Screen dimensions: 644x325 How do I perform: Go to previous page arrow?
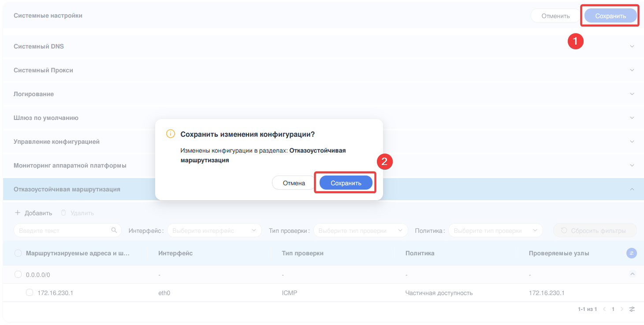pyautogui.click(x=604, y=309)
